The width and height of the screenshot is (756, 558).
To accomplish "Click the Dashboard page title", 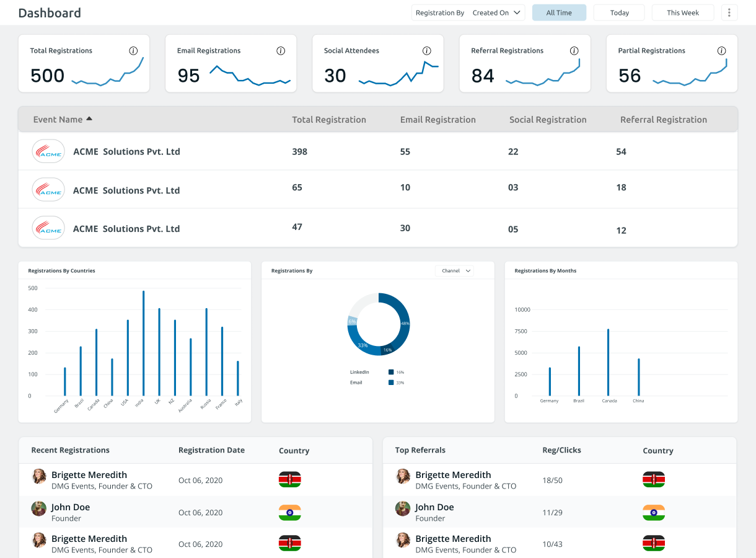I will point(50,13).
